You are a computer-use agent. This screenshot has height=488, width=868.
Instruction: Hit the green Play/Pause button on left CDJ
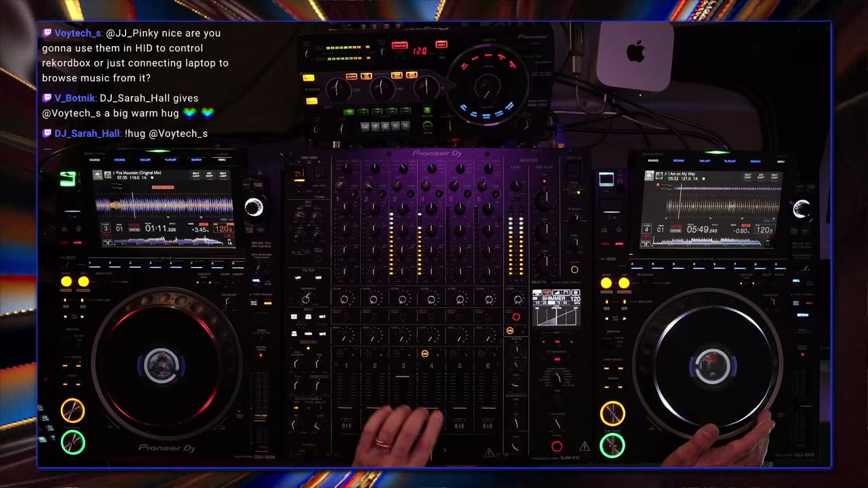[x=73, y=442]
